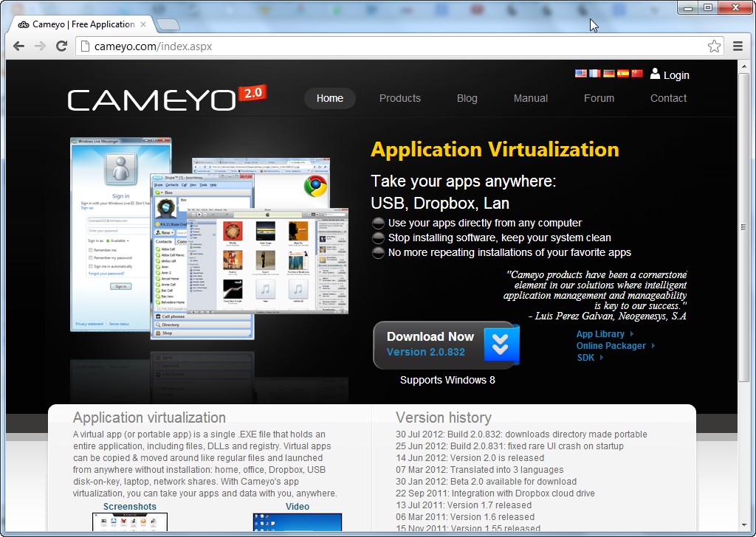This screenshot has width=756, height=537.
Task: Click the 'Supports Windows 8' text
Action: click(447, 380)
